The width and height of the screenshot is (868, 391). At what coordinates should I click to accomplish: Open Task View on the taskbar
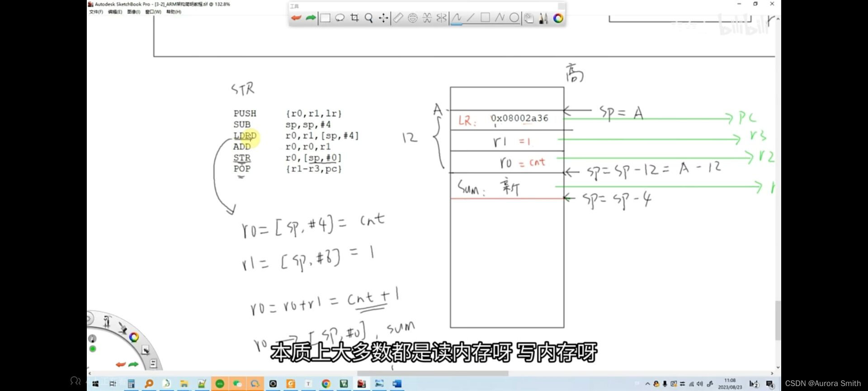[113, 384]
